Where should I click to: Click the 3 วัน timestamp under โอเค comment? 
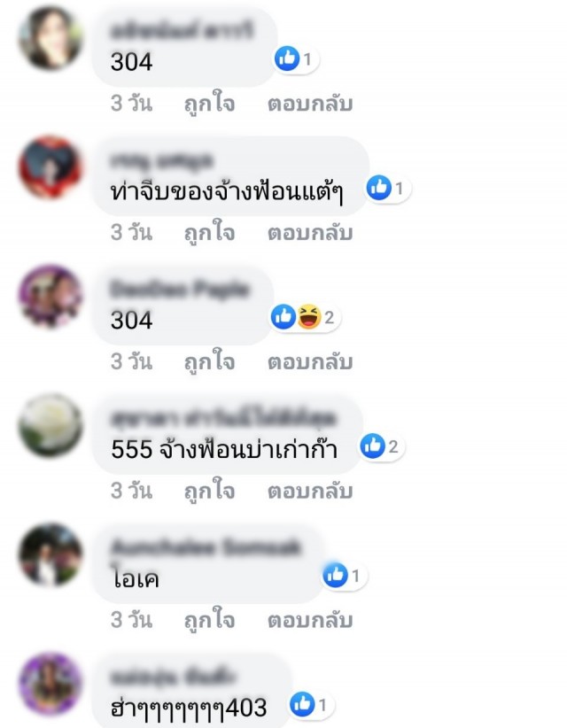[131, 619]
